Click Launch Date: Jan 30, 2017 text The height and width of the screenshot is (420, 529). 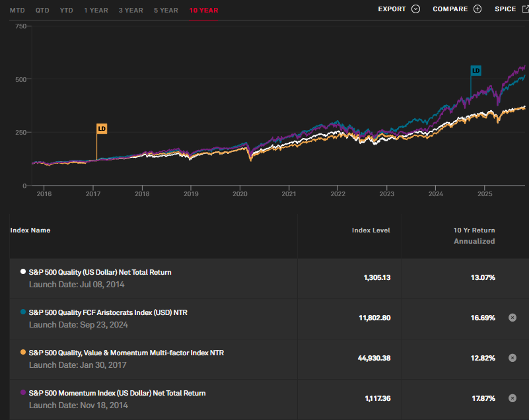point(77,365)
